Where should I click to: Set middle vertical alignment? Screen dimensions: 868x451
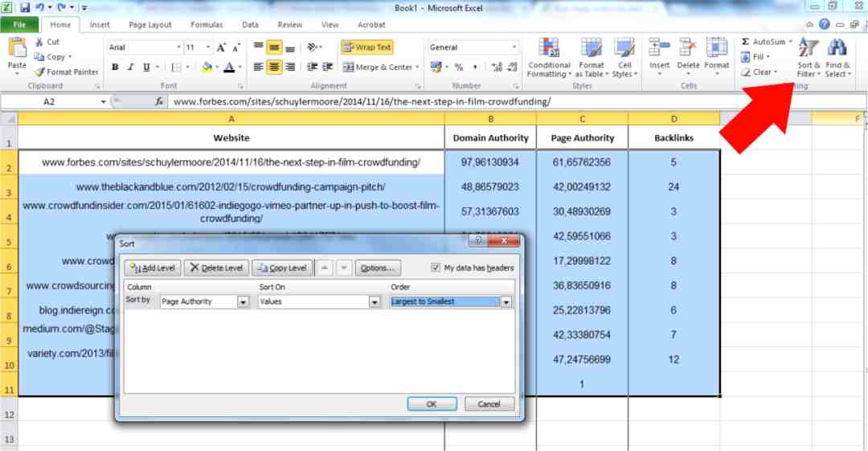click(x=274, y=47)
